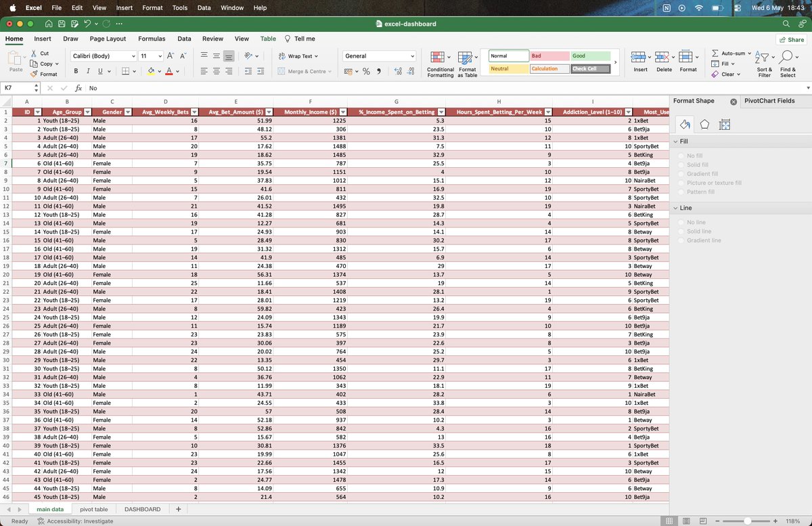812x526 pixels.
Task: Click the Find & Select magnifier
Action: click(x=786, y=58)
